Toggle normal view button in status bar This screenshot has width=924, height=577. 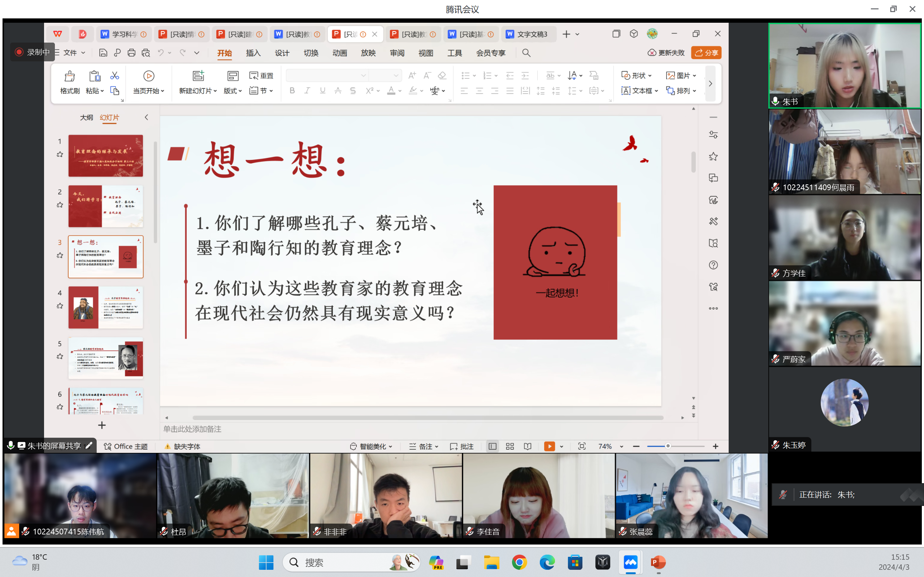pyautogui.click(x=493, y=446)
